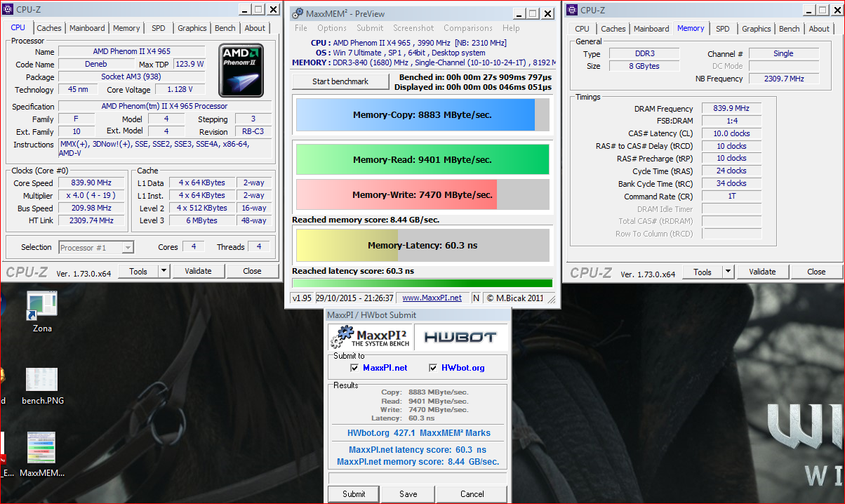Click Tools button in right CPU-Z
This screenshot has width=845, height=504.
(x=703, y=272)
